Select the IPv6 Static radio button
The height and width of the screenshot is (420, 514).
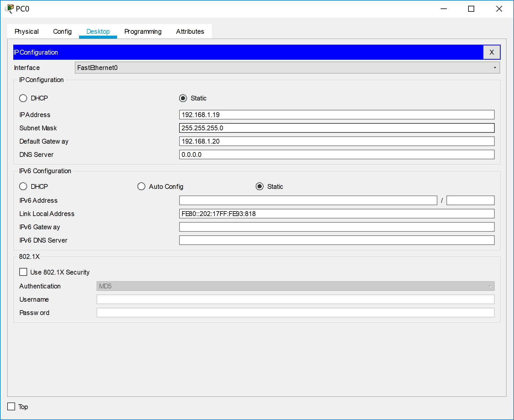click(x=259, y=186)
